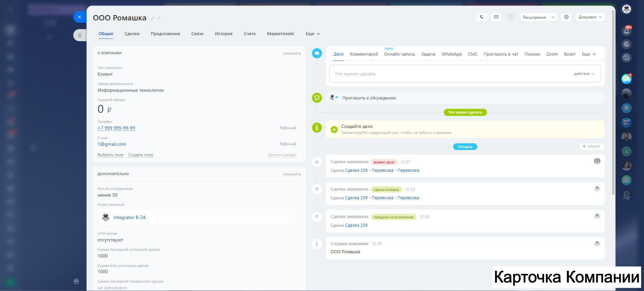This screenshot has width=644, height=291.
Task: Click the print icon at bottom left
Action: (x=76, y=281)
